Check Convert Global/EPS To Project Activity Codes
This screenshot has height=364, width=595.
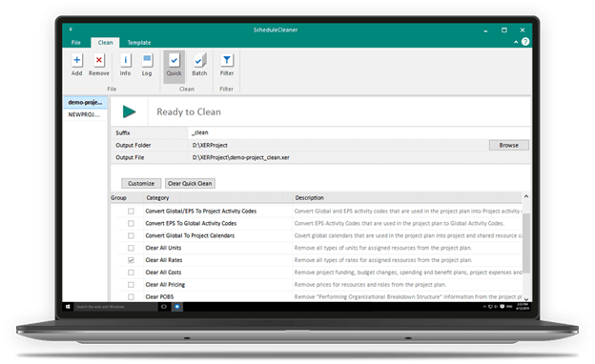coord(131,212)
